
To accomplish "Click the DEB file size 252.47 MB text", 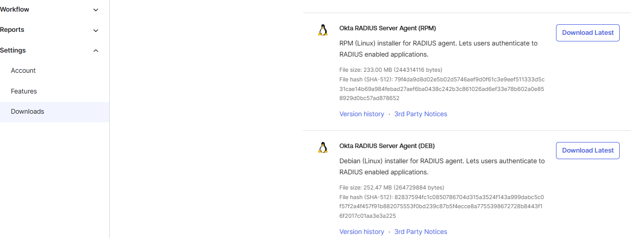I will click(x=392, y=187).
